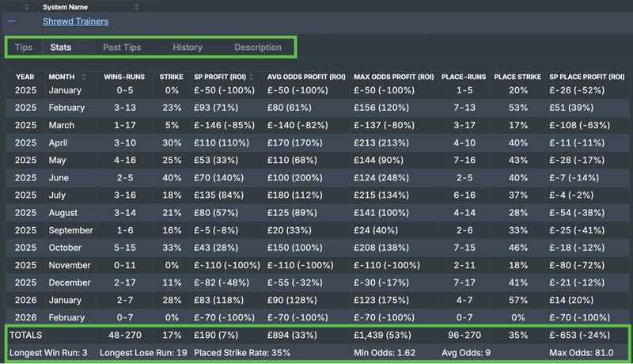Viewport: 633px width, 364px height.
Task: Click the TOTALS row label
Action: [x=25, y=335]
